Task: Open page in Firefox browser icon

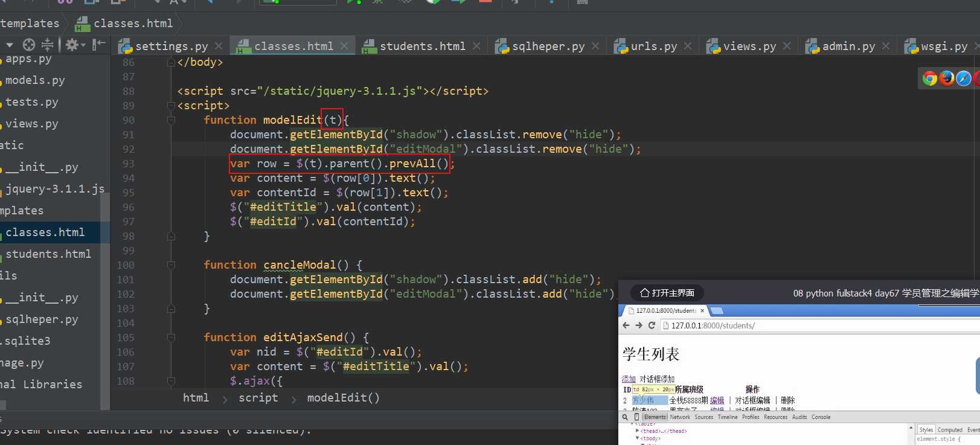Action: [947, 78]
